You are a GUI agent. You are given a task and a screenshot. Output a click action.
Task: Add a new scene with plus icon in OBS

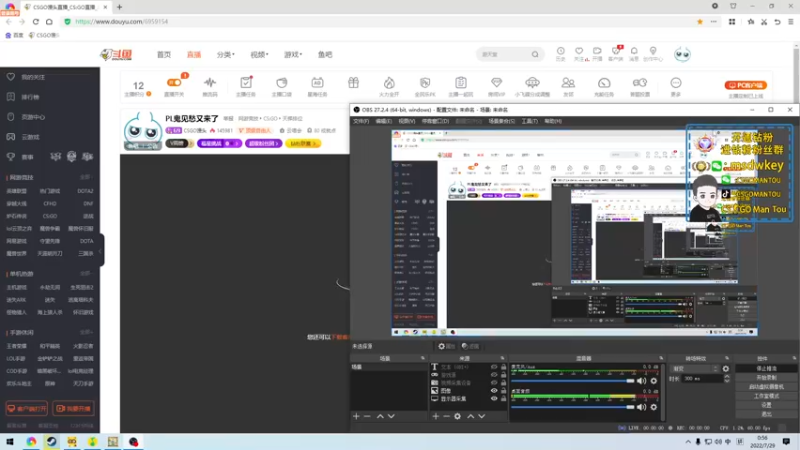[x=356, y=416]
